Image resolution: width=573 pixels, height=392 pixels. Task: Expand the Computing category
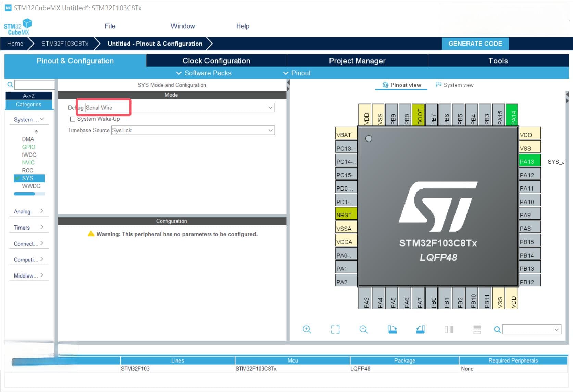click(29, 259)
